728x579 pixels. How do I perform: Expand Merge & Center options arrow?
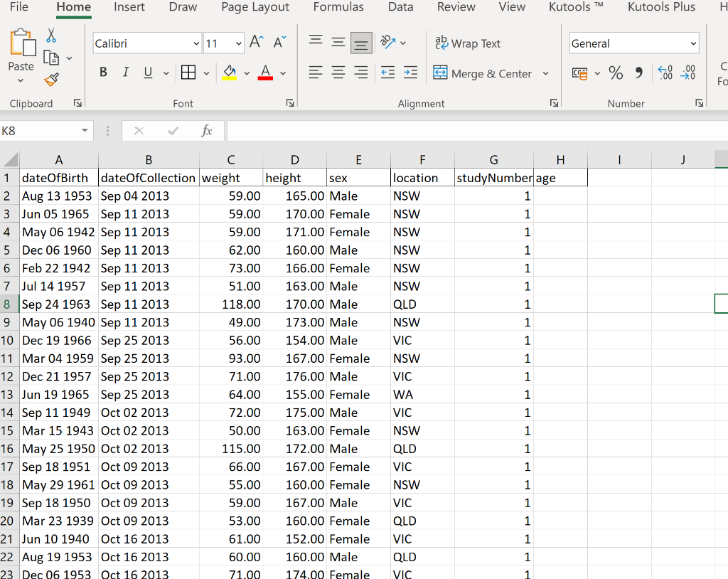pos(545,73)
